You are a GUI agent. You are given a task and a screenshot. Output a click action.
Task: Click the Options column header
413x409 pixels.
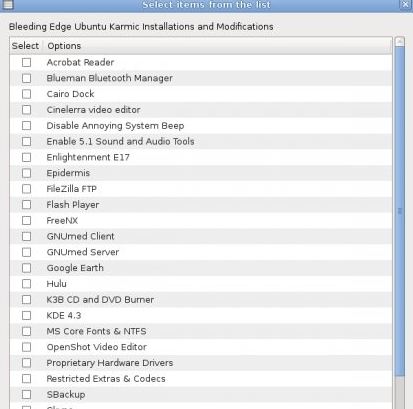pos(217,46)
